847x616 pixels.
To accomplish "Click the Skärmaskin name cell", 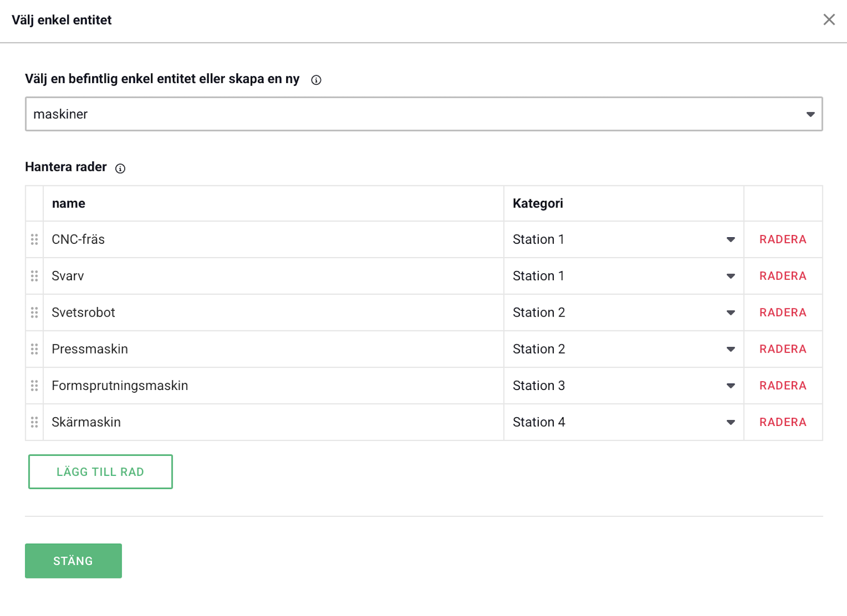I will tap(273, 422).
